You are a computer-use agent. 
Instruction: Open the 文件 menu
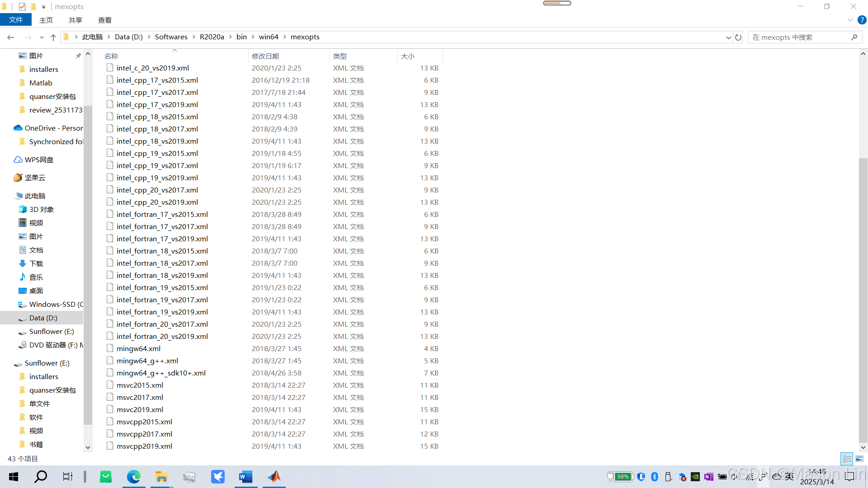[16, 20]
